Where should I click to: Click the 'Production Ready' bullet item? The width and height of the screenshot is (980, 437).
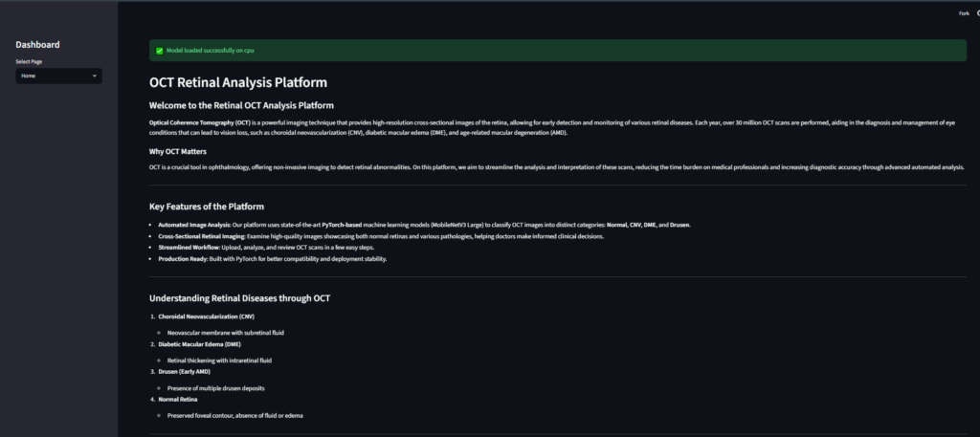click(273, 259)
